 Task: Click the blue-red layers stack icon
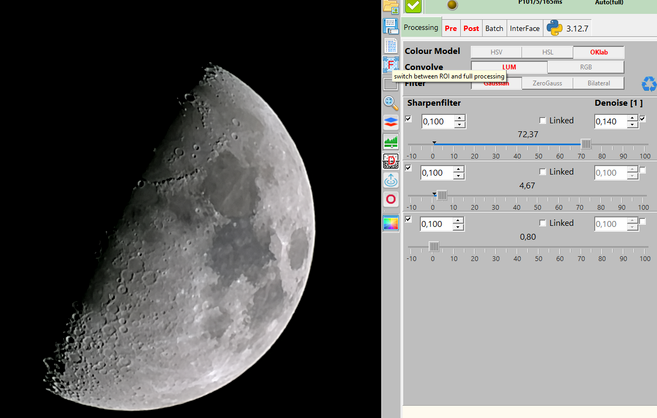tap(391, 122)
